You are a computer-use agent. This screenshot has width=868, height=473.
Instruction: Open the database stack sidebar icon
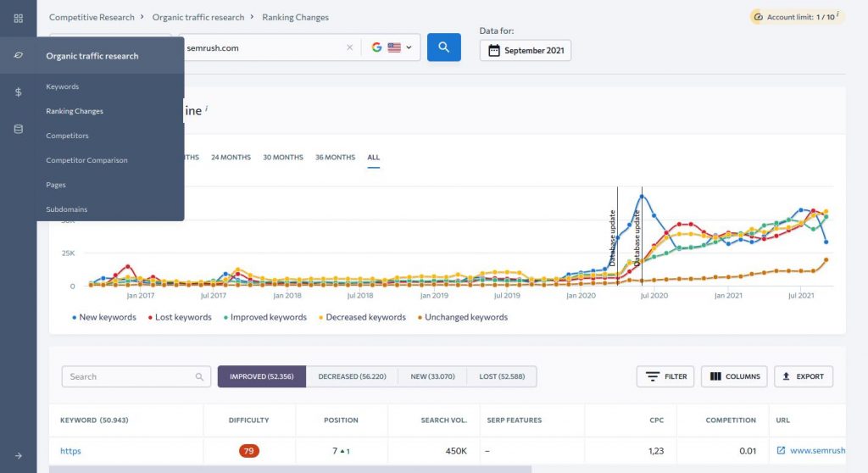(19, 129)
